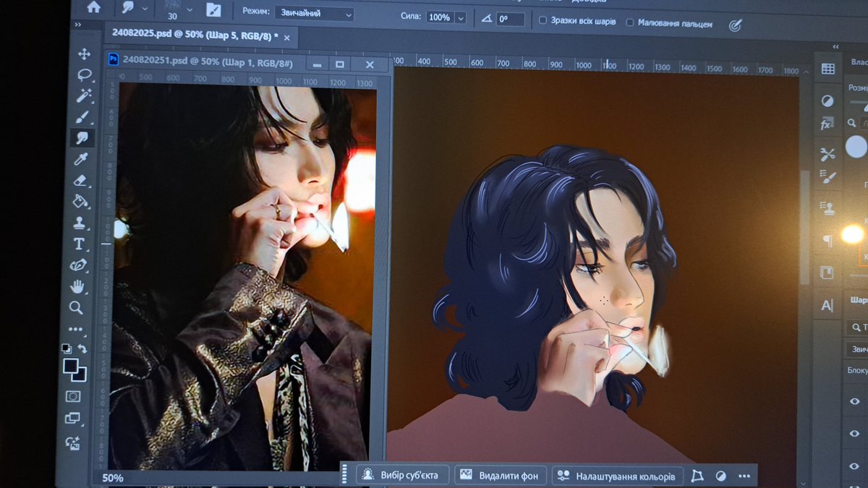Click the brush angle 0° field
The width and height of the screenshot is (868, 488).
tap(509, 20)
